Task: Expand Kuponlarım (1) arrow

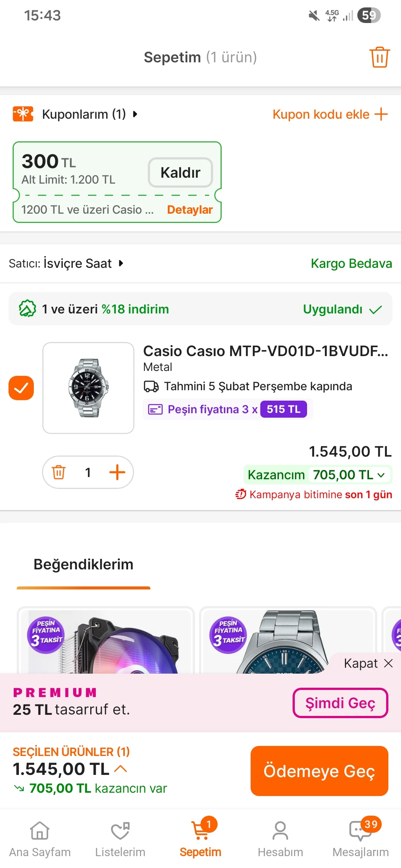Action: tap(135, 114)
